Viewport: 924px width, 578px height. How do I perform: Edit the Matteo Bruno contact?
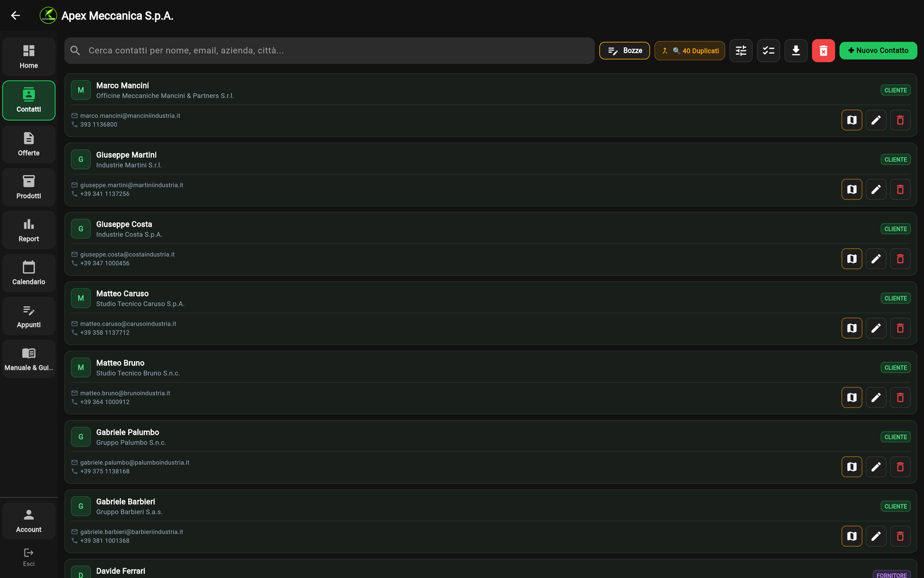coord(876,398)
